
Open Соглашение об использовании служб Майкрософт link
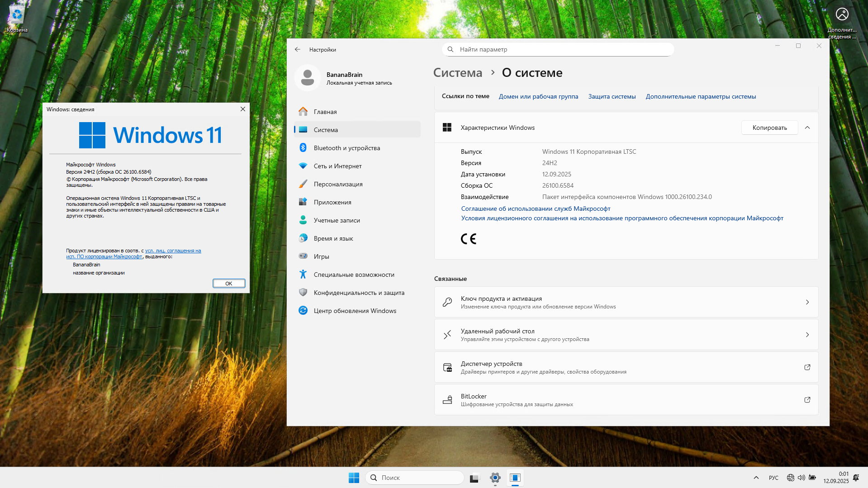pyautogui.click(x=536, y=208)
